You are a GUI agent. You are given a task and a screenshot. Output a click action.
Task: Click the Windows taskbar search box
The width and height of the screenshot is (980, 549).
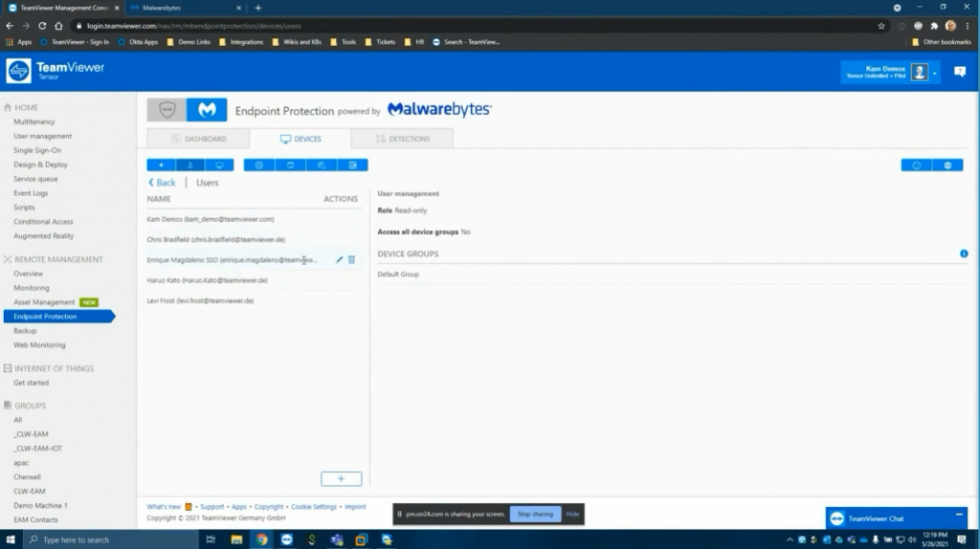[111, 539]
